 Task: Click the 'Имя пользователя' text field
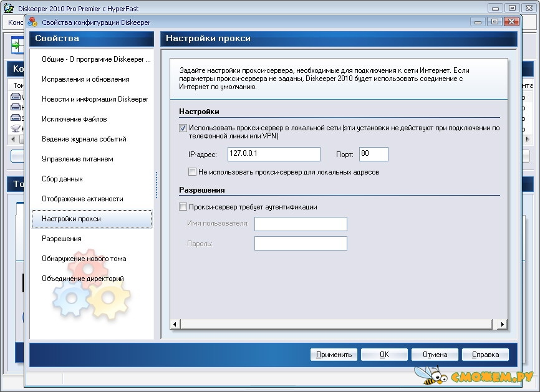click(x=301, y=224)
